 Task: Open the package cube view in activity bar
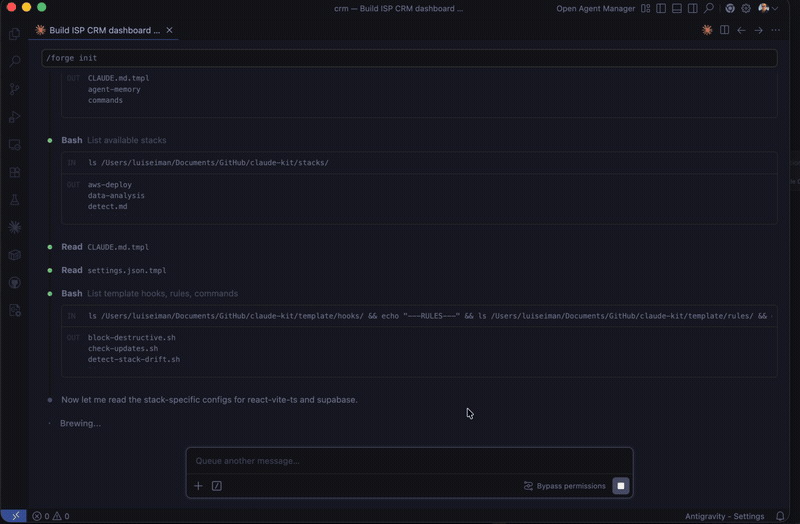click(14, 255)
